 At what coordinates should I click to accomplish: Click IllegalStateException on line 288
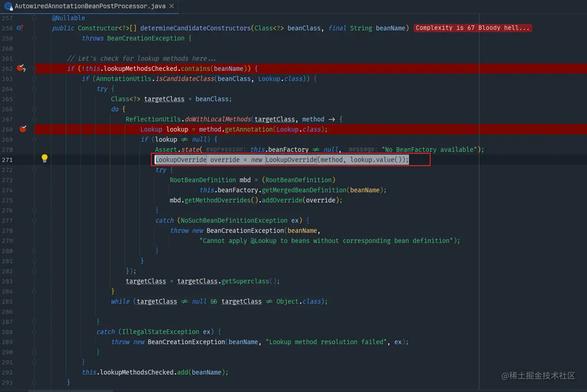coord(161,332)
